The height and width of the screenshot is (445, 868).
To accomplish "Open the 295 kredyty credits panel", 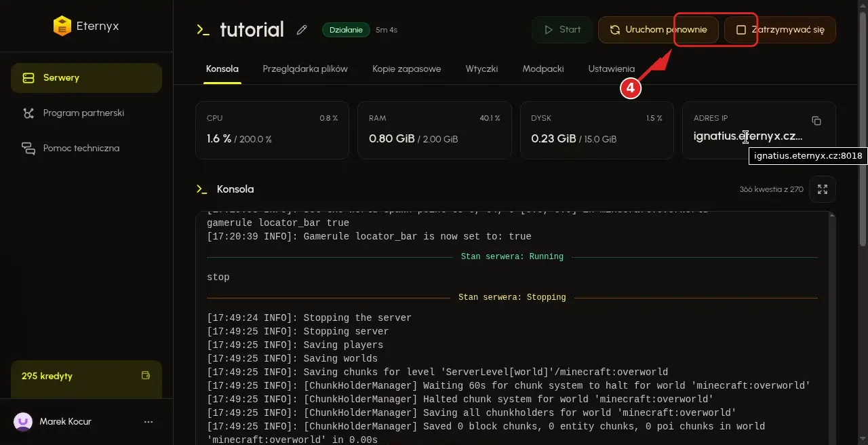I will (86, 379).
